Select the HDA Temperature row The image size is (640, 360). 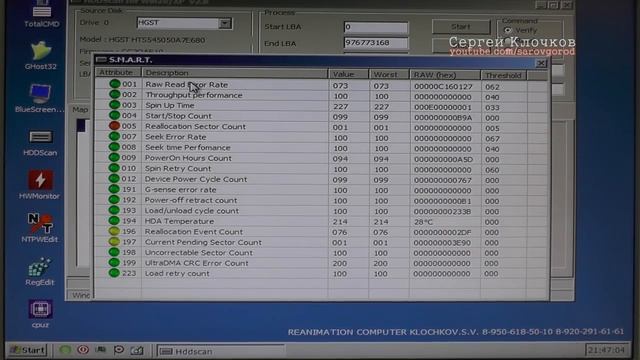coord(321,221)
